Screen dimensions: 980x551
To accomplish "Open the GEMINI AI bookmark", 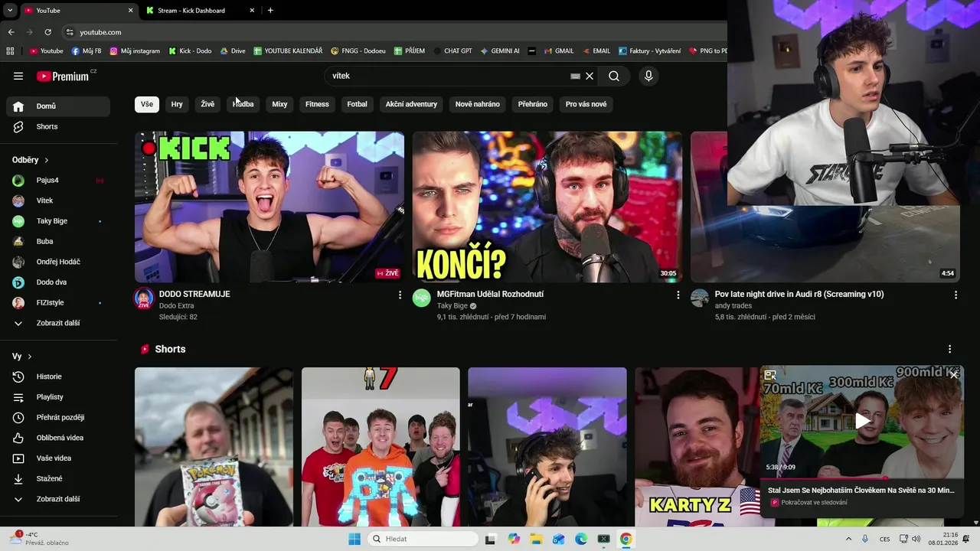I will [x=500, y=51].
